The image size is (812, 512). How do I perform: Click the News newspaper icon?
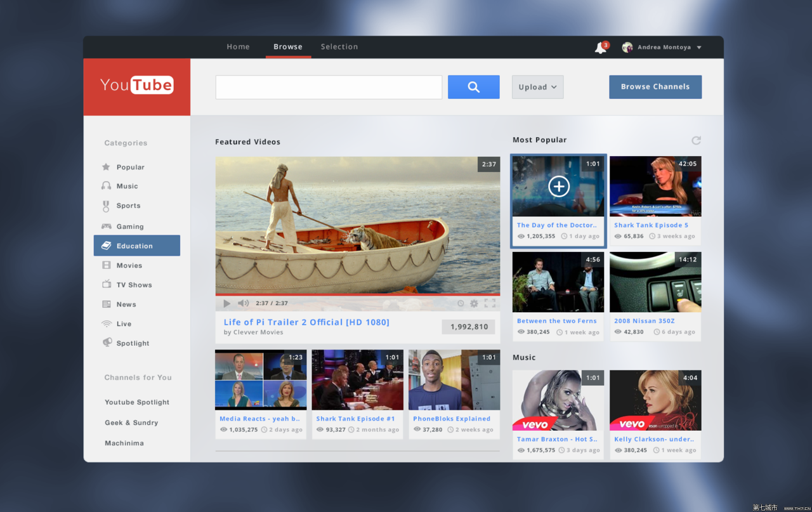click(106, 304)
